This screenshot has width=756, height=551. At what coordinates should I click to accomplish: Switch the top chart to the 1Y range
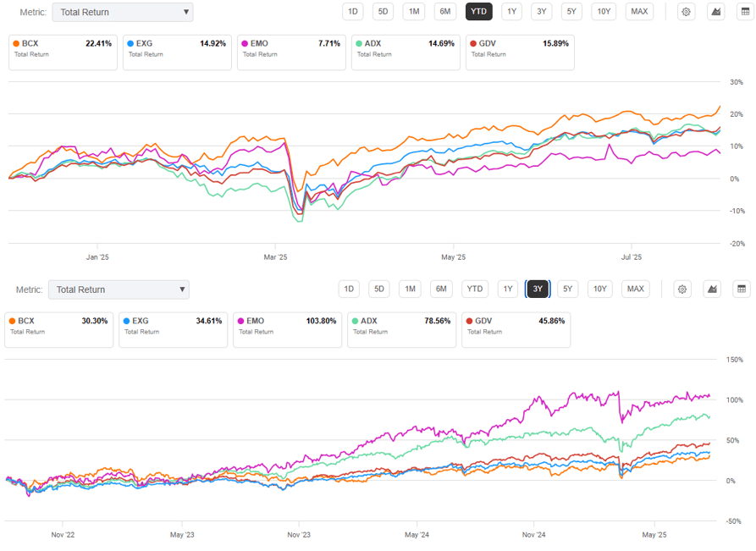click(511, 11)
